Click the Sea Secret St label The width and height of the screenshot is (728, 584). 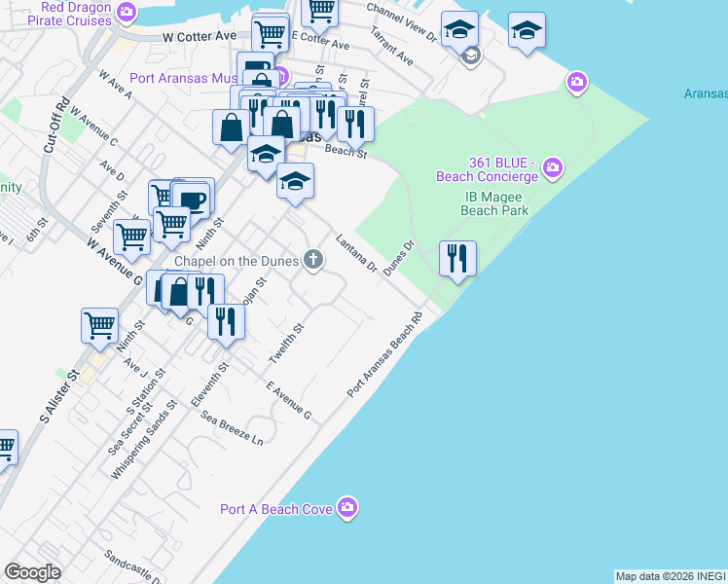click(130, 429)
